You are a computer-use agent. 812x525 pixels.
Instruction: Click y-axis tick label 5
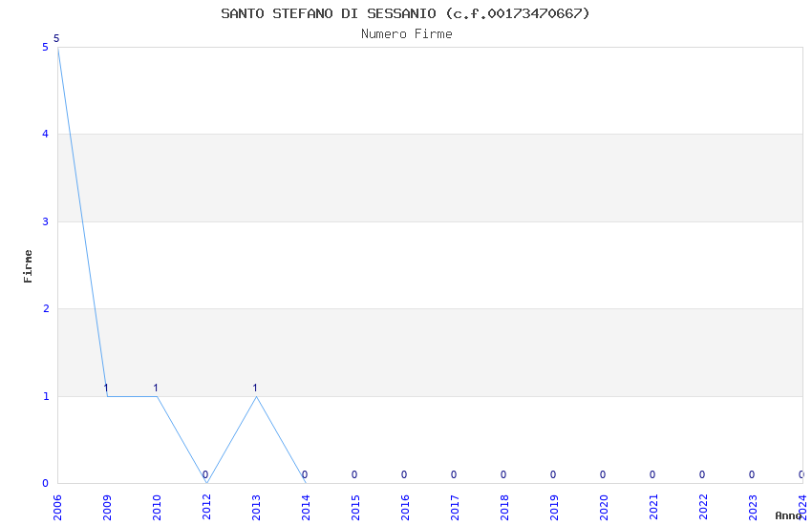click(46, 47)
